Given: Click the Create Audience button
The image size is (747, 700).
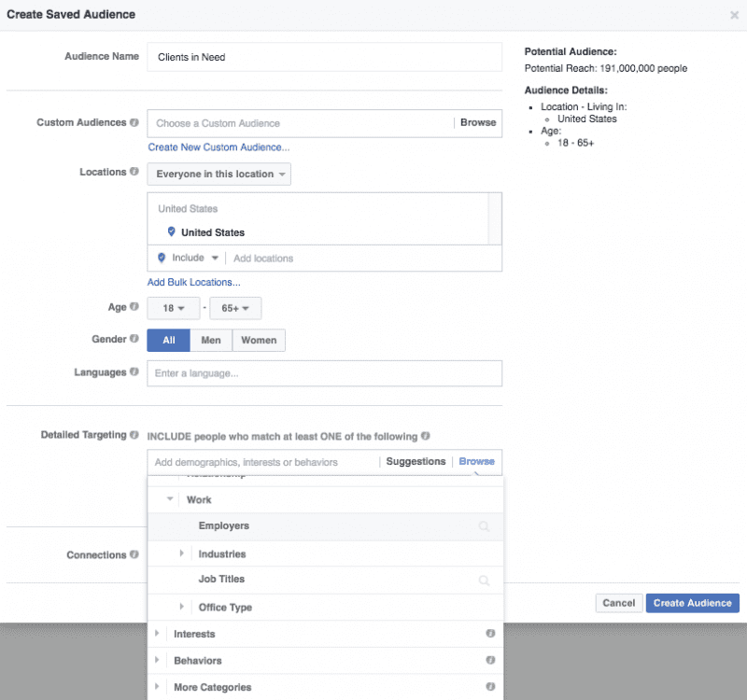Looking at the screenshot, I should tap(692, 603).
